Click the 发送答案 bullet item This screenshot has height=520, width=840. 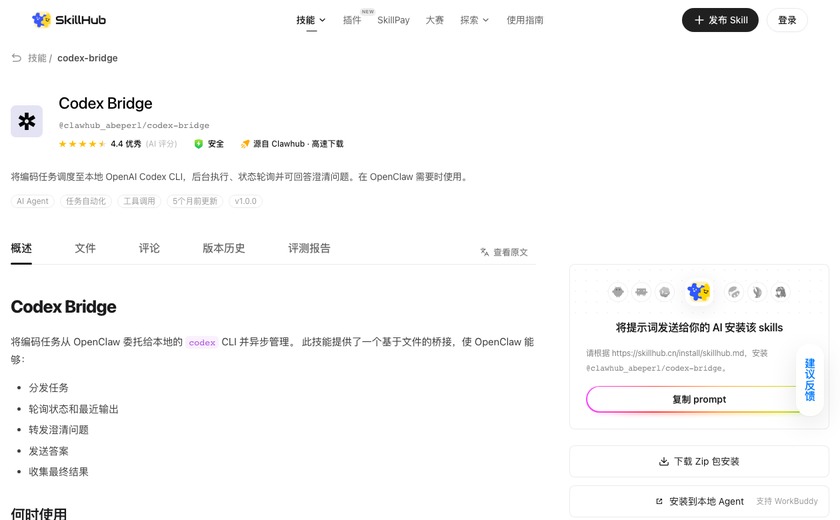tap(48, 451)
